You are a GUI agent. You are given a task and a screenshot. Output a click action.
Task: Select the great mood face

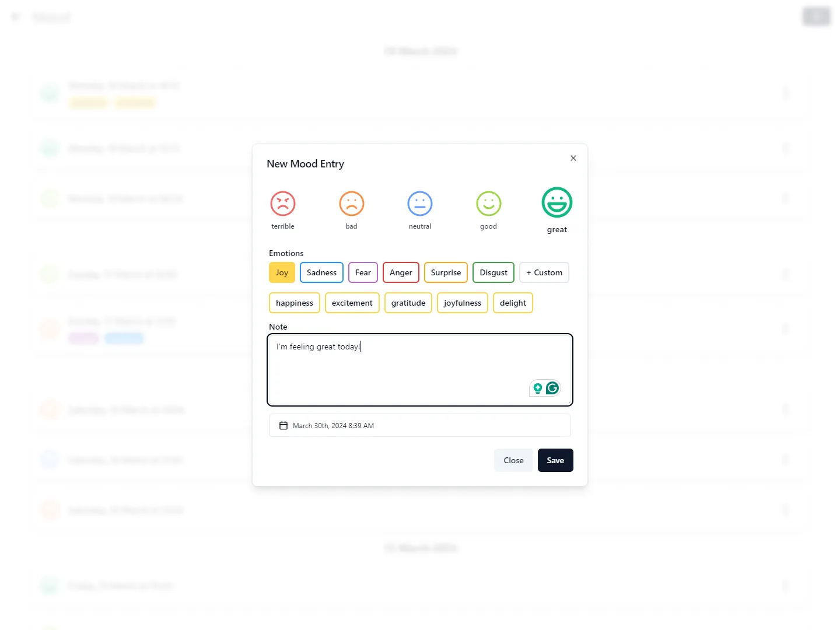[556, 202]
